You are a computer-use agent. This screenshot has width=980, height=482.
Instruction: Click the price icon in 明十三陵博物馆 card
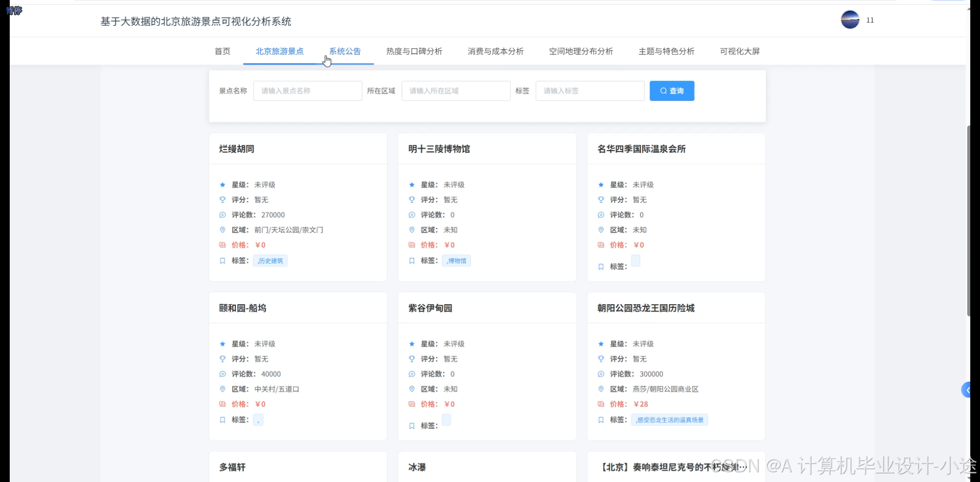tap(412, 245)
